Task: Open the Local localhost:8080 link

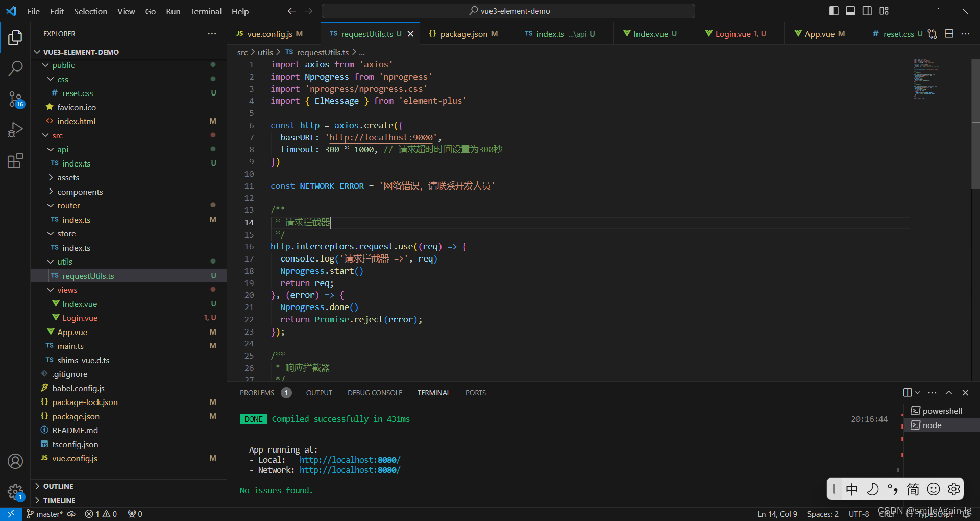Action: click(x=350, y=460)
